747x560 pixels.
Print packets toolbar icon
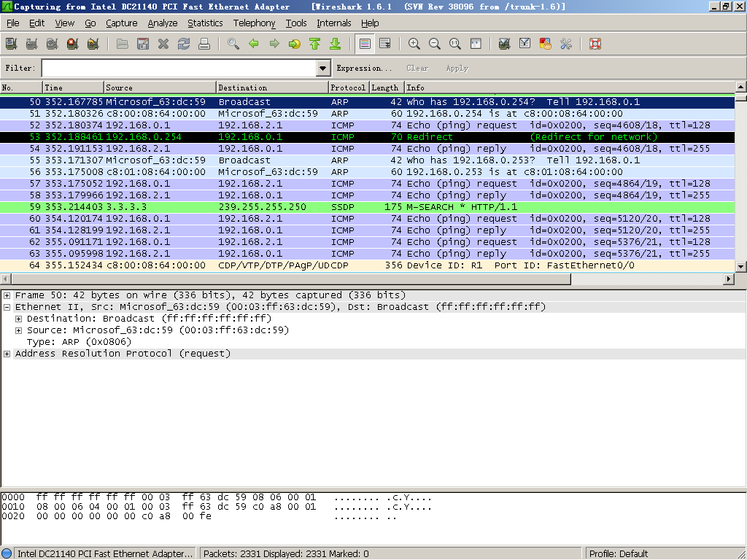coord(204,44)
